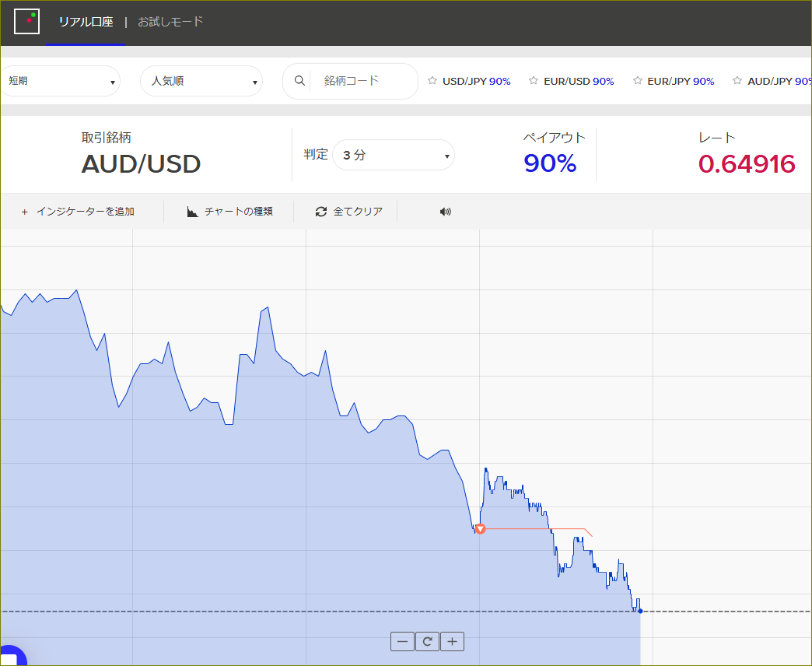Viewport: 812px width, 666px height.
Task: Click 全てクリア to clear chart
Action: [x=348, y=212]
